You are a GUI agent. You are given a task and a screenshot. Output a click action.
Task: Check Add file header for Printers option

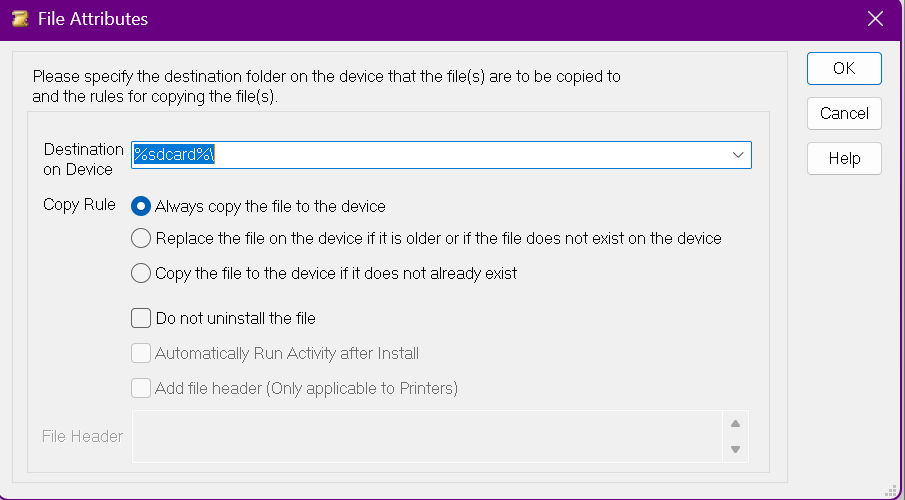142,387
